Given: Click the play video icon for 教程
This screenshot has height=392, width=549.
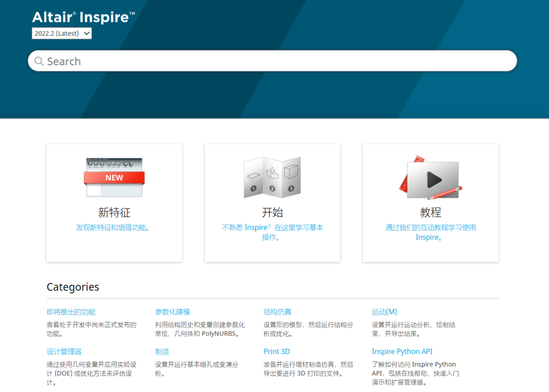Looking at the screenshot, I should pyautogui.click(x=431, y=178).
